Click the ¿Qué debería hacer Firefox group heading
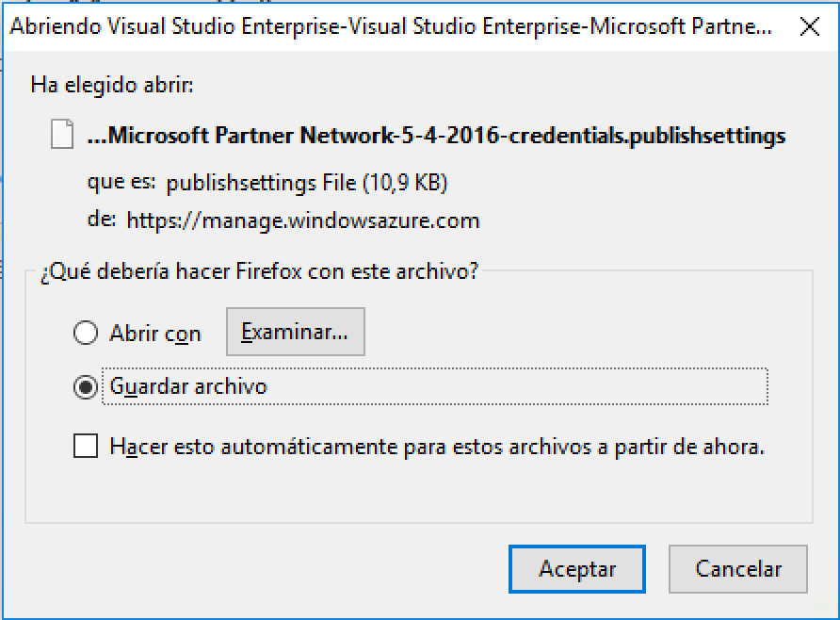 [x=259, y=271]
